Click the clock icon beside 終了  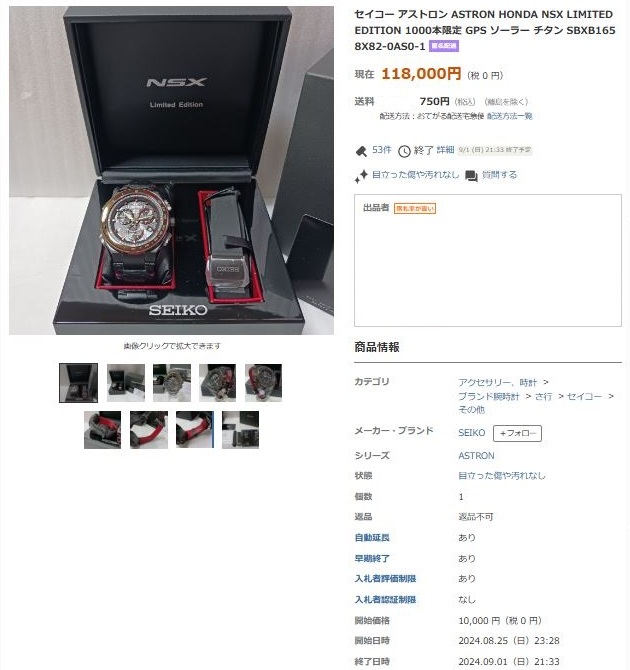[404, 151]
